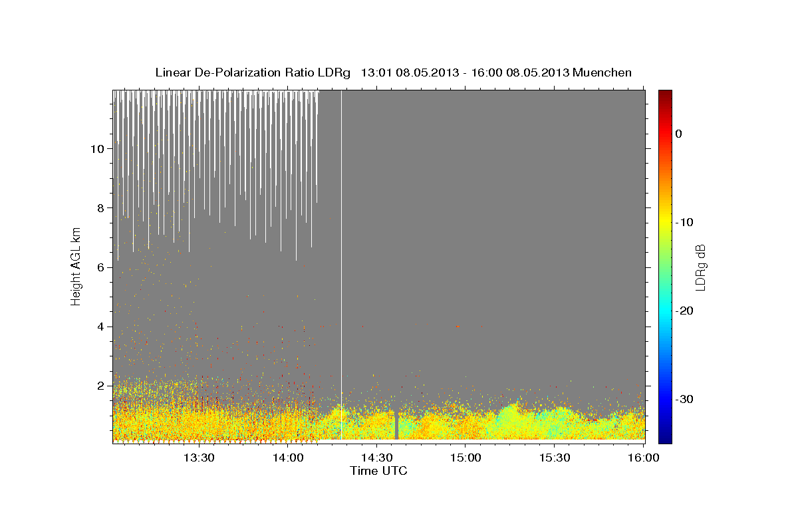Click the 15:30 time tick label
798x532 pixels.
pos(555,458)
